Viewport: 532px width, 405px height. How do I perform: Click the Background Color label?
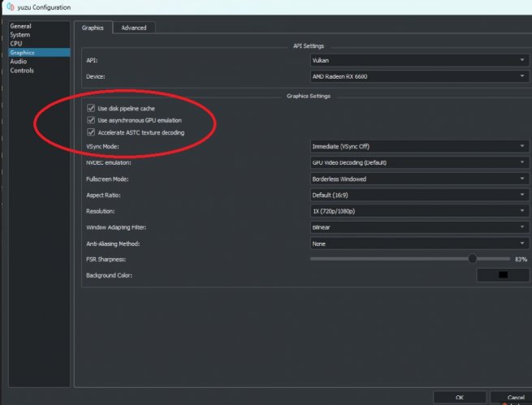click(x=109, y=275)
